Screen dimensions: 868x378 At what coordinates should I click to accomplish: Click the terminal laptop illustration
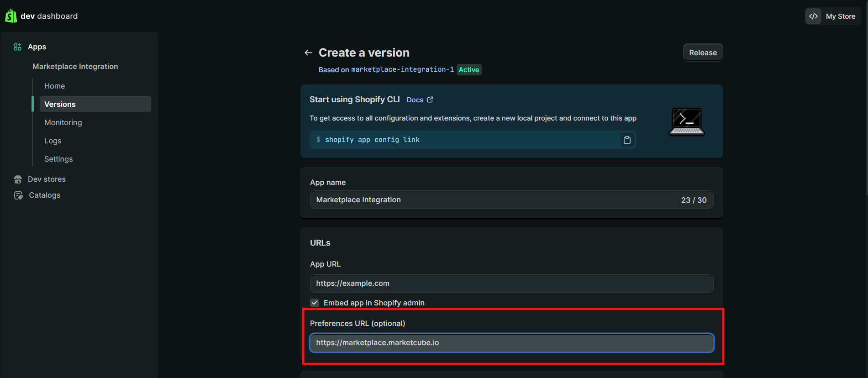[x=687, y=121]
